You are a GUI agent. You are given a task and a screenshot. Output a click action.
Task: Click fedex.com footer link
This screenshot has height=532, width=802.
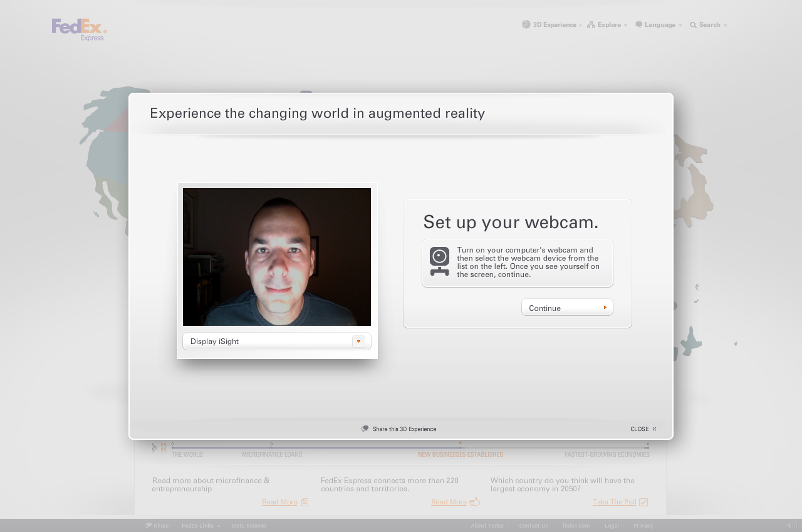click(x=576, y=526)
